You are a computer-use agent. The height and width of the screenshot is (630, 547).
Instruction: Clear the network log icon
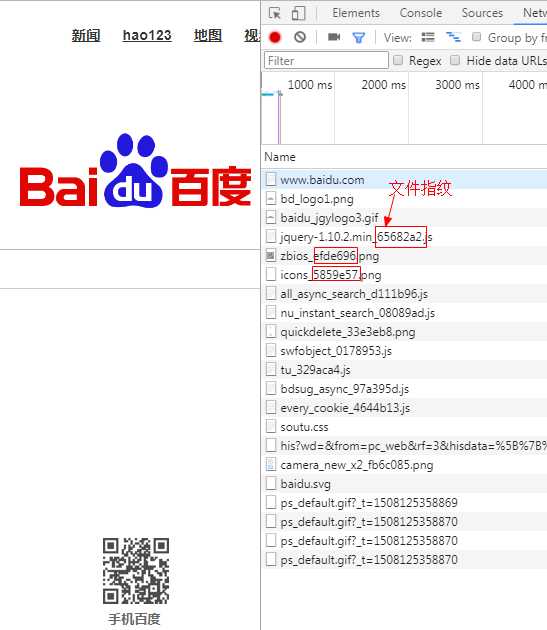point(300,37)
